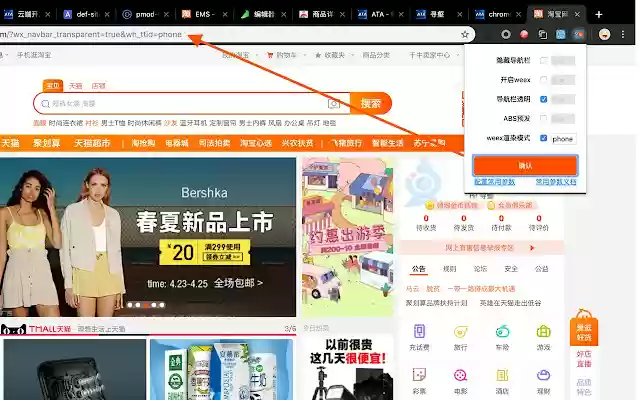Open the blue square extension icon
The width and height of the screenshot is (640, 400).
pos(561,35)
